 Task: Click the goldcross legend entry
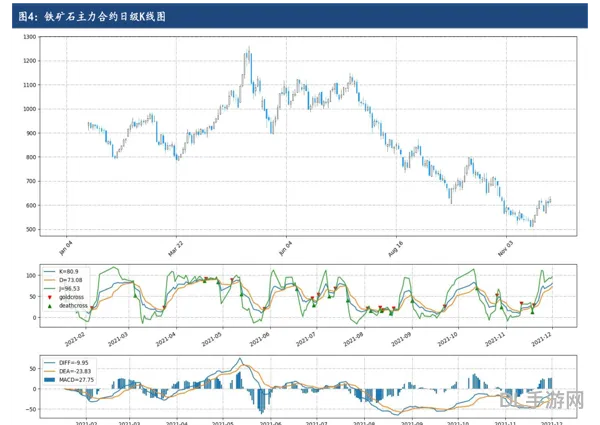click(64, 297)
